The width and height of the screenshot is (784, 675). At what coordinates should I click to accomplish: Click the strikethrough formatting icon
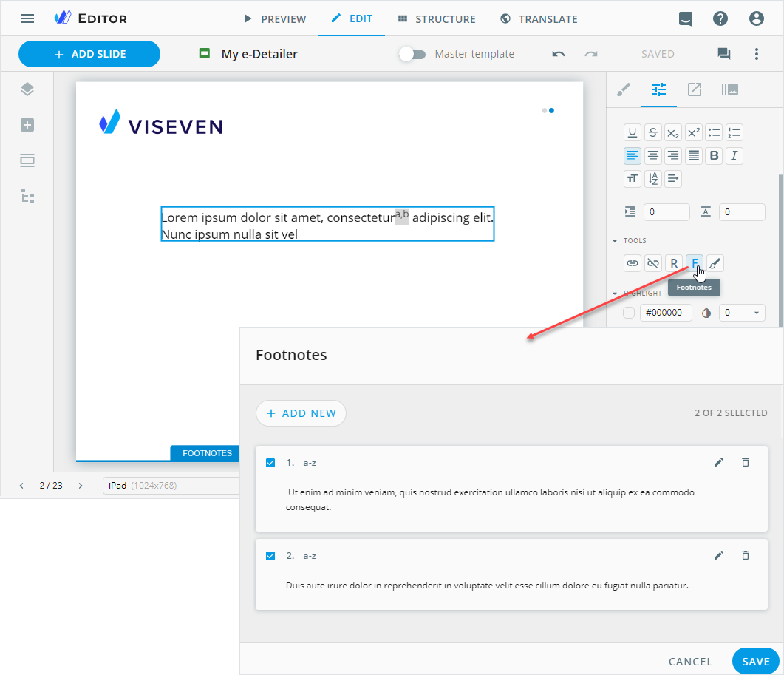pyautogui.click(x=652, y=133)
